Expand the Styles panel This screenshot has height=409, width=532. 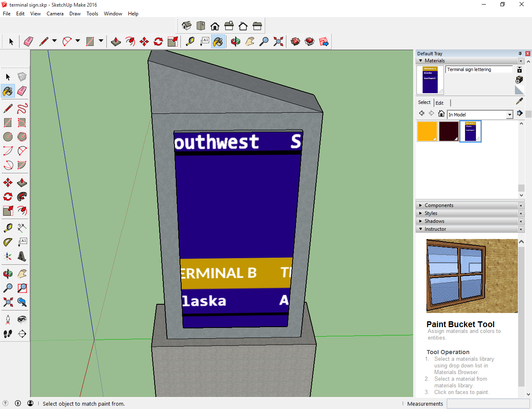pos(421,213)
